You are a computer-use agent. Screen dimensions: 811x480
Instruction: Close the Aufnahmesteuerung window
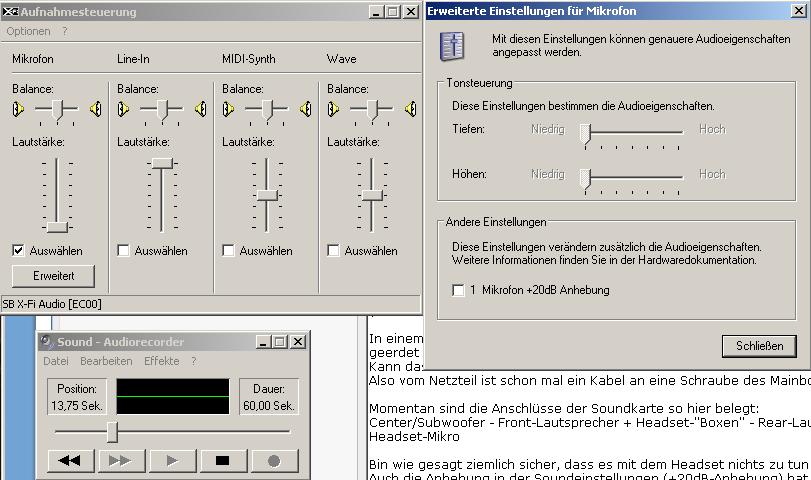411,11
